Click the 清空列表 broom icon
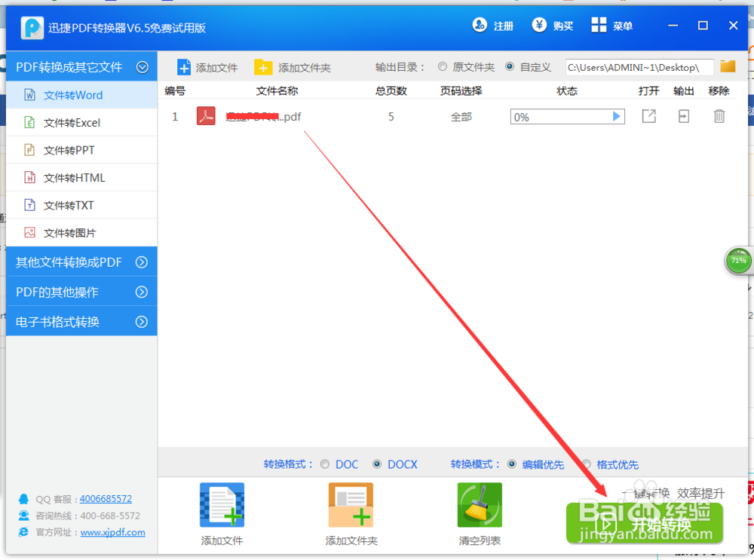754x560 pixels. [x=480, y=505]
